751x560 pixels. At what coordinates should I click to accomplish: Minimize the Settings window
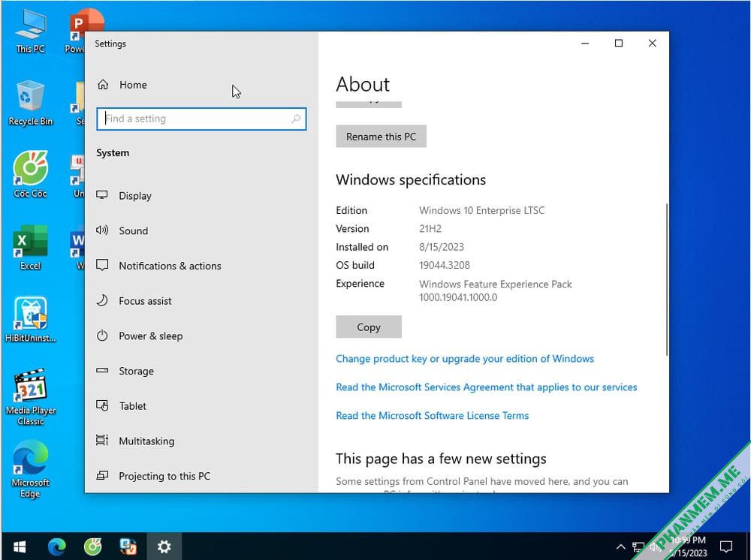[x=585, y=43]
